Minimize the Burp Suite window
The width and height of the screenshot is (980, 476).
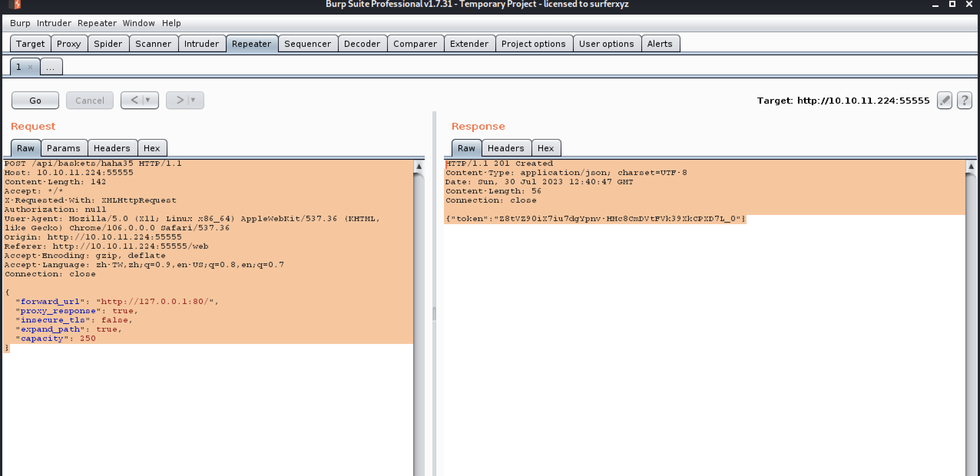click(x=935, y=5)
